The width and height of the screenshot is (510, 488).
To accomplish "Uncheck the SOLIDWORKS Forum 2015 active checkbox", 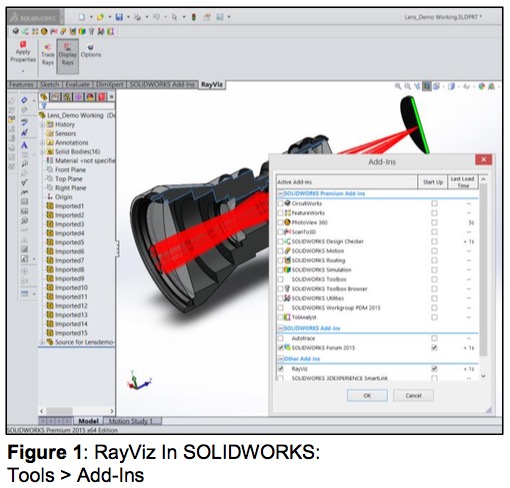I will [x=281, y=348].
